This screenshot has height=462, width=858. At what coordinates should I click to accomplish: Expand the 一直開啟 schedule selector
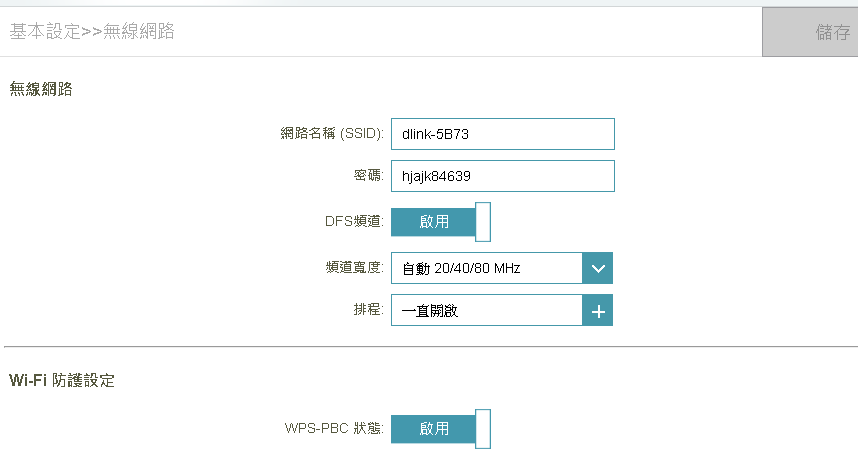pyautogui.click(x=487, y=311)
